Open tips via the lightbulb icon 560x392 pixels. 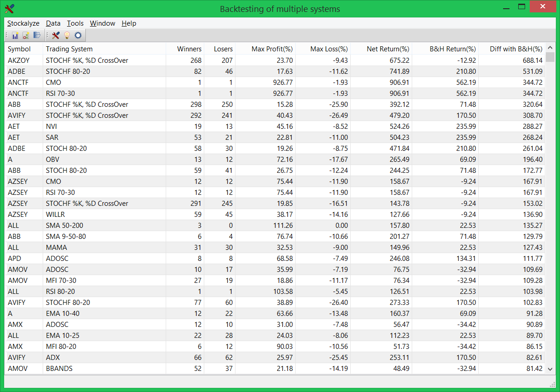tap(67, 35)
